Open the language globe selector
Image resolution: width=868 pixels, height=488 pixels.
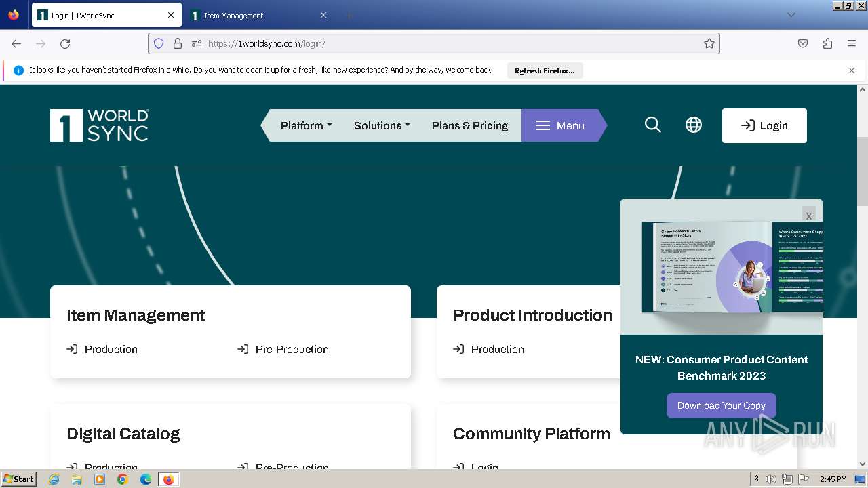[693, 125]
